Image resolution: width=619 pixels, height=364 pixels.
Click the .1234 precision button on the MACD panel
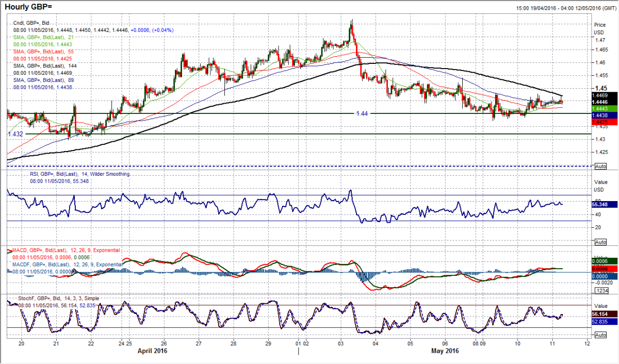point(600,291)
